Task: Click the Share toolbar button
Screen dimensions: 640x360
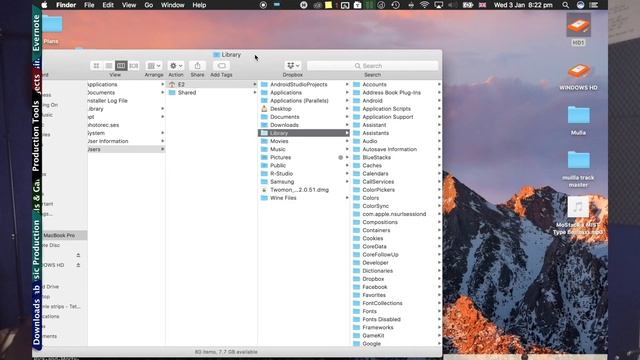Action: 198,66
